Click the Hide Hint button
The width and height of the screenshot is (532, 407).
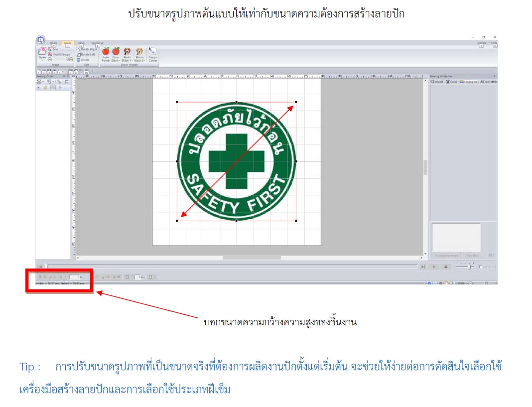pos(472,255)
